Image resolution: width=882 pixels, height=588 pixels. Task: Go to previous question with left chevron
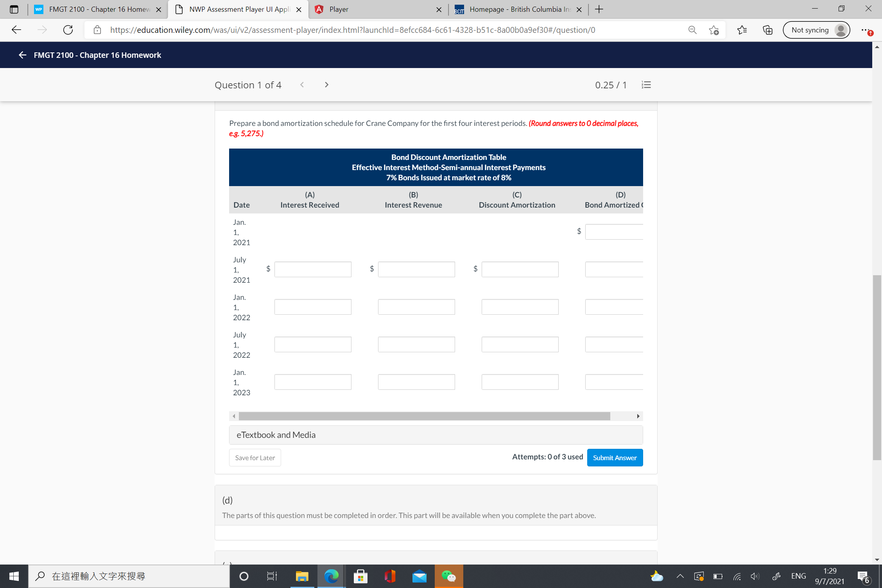[x=302, y=85]
